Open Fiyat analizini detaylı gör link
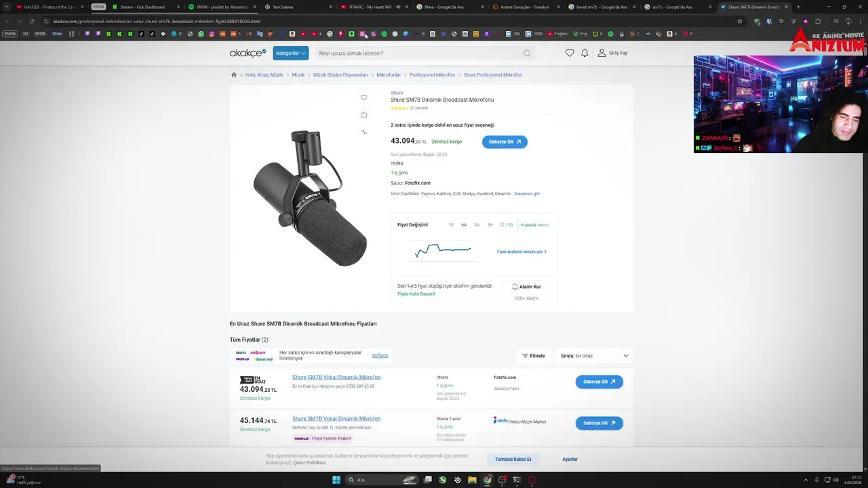868x488 pixels. click(x=521, y=252)
